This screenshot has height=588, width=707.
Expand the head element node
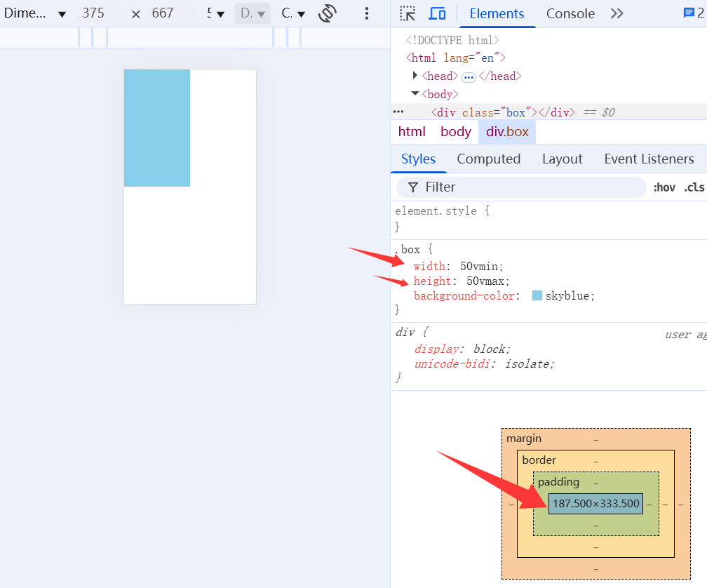coord(416,76)
